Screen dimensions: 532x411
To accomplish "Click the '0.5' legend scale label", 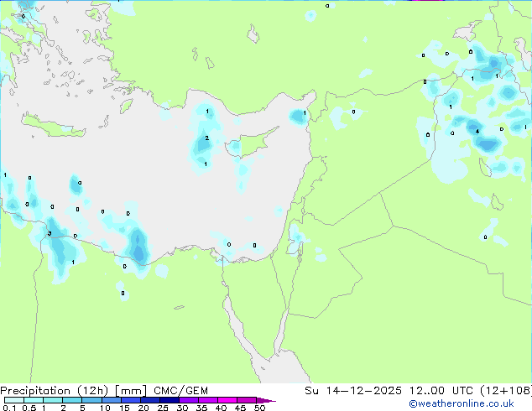I will coord(29,408).
